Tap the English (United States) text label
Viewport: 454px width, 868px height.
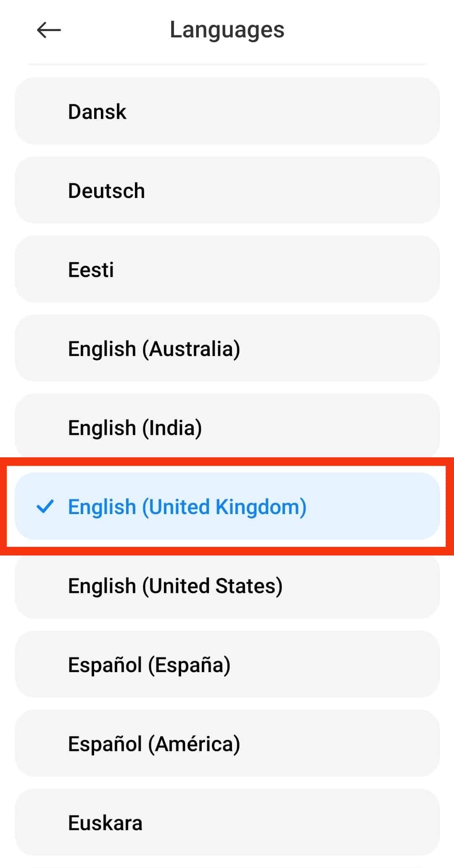(x=175, y=586)
